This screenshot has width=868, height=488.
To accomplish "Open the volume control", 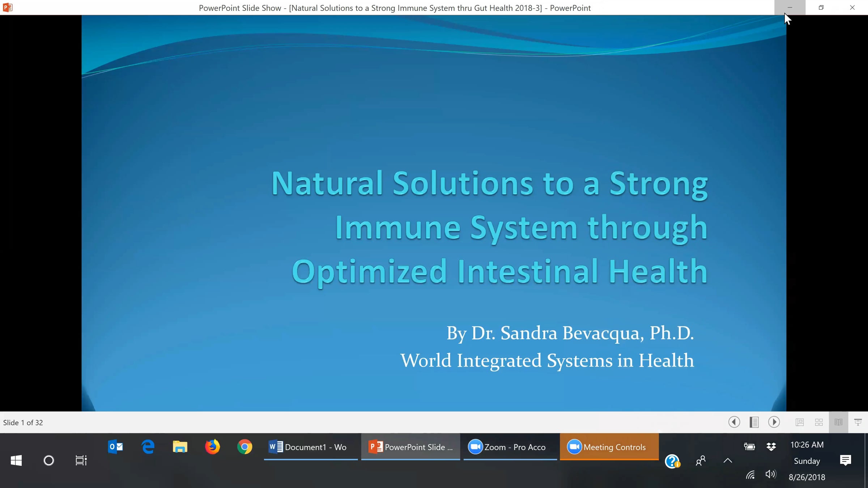I will (x=771, y=474).
